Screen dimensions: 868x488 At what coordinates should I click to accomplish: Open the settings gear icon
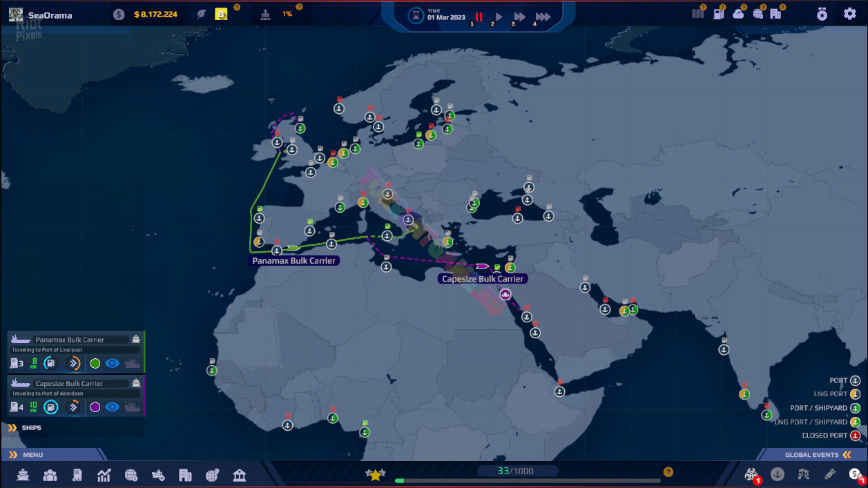[x=849, y=14]
